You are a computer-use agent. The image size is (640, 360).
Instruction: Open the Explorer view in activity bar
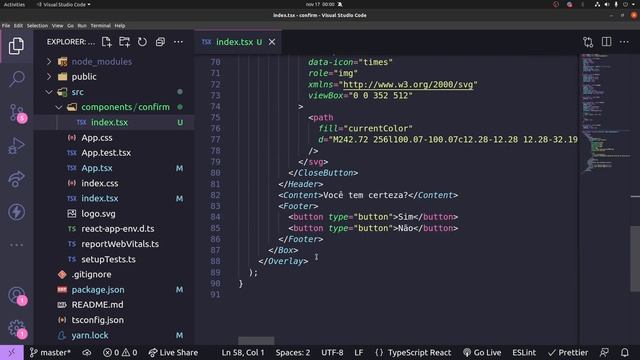pyautogui.click(x=16, y=46)
